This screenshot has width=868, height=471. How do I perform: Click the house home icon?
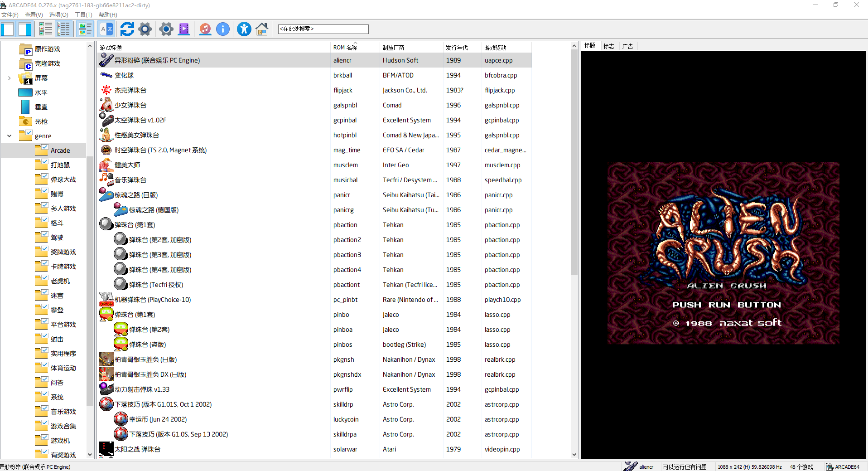(262, 29)
